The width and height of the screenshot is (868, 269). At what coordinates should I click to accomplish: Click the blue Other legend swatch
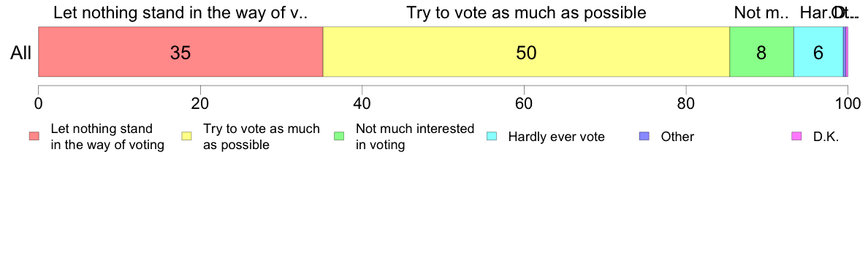[644, 136]
